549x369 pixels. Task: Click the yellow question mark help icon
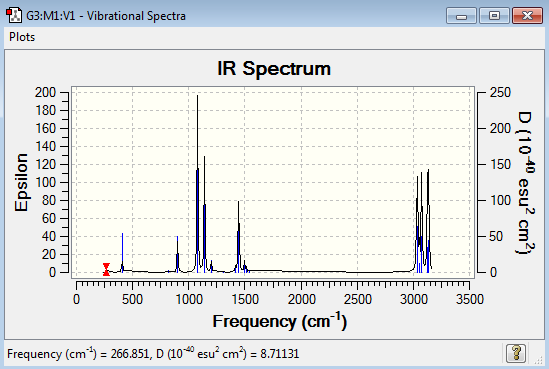coord(516,353)
